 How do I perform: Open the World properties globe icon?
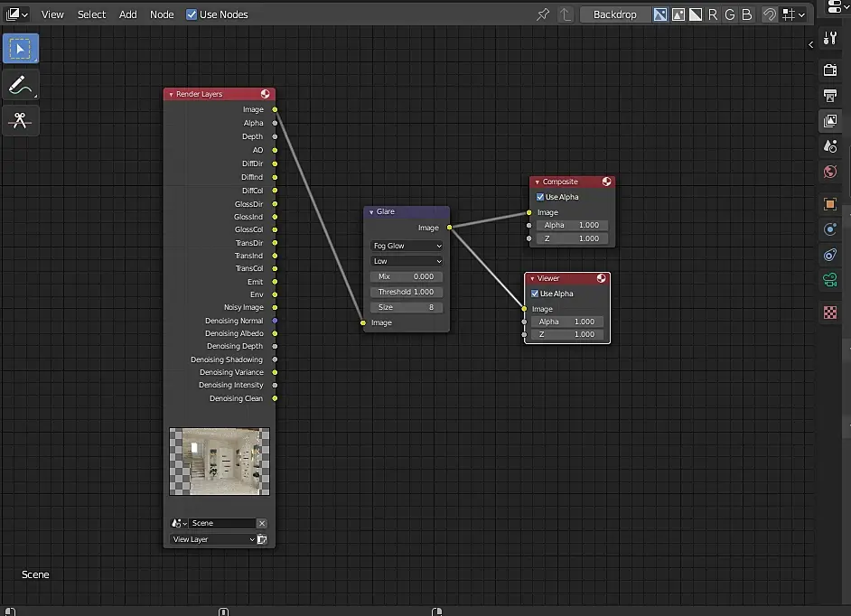[830, 172]
